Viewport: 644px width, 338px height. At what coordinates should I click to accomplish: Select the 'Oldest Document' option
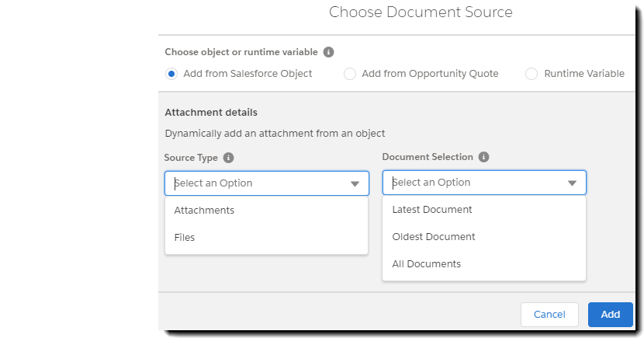[x=434, y=237]
